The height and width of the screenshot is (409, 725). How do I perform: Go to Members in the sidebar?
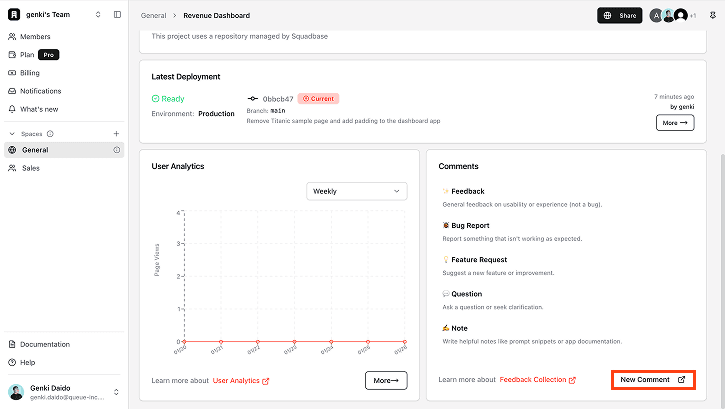(35, 36)
